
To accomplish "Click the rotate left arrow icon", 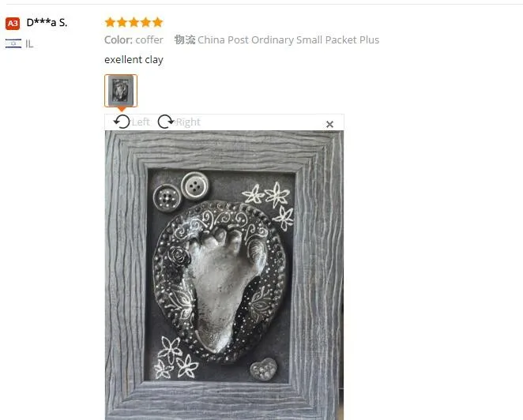I will (x=122, y=122).
